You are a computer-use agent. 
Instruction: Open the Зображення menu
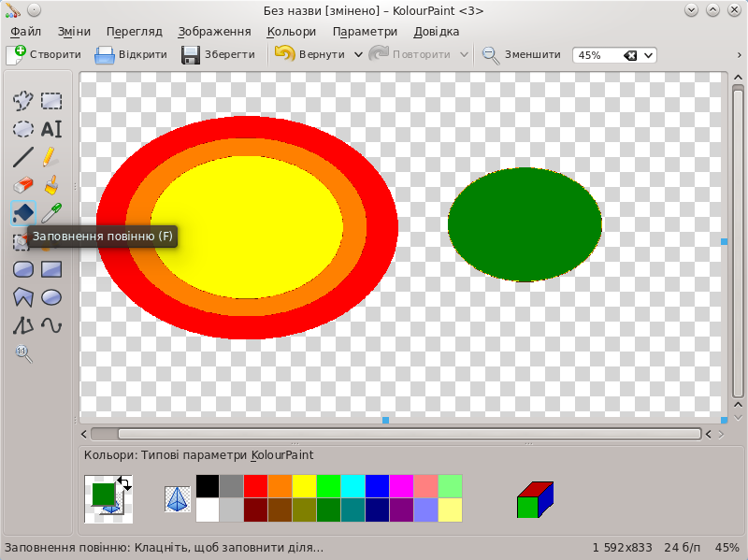click(214, 31)
